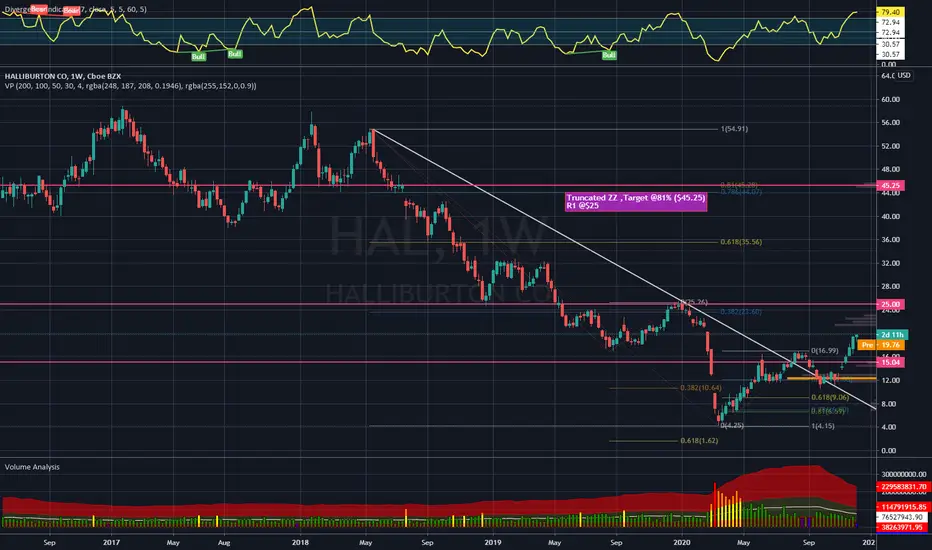Click the 60.00 tick on the price axis

tap(890, 99)
